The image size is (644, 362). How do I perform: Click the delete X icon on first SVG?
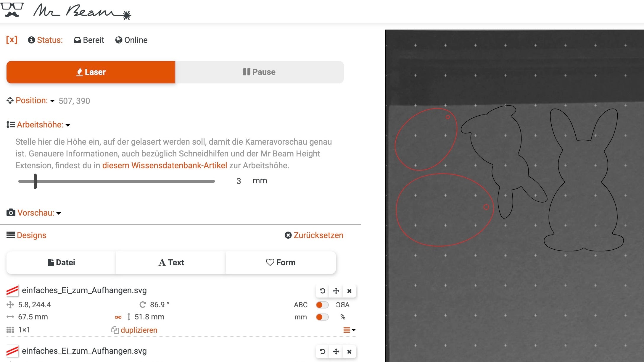point(349,291)
